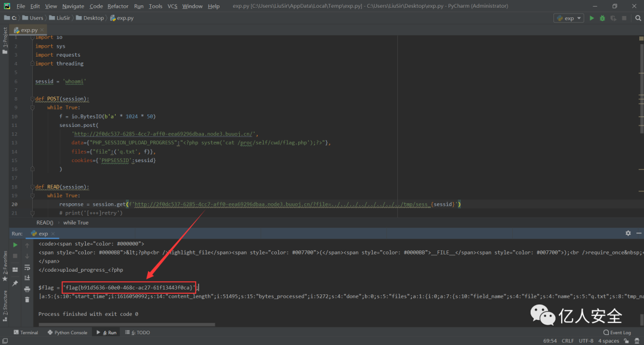Toggle scroll to end of console output

(27, 278)
